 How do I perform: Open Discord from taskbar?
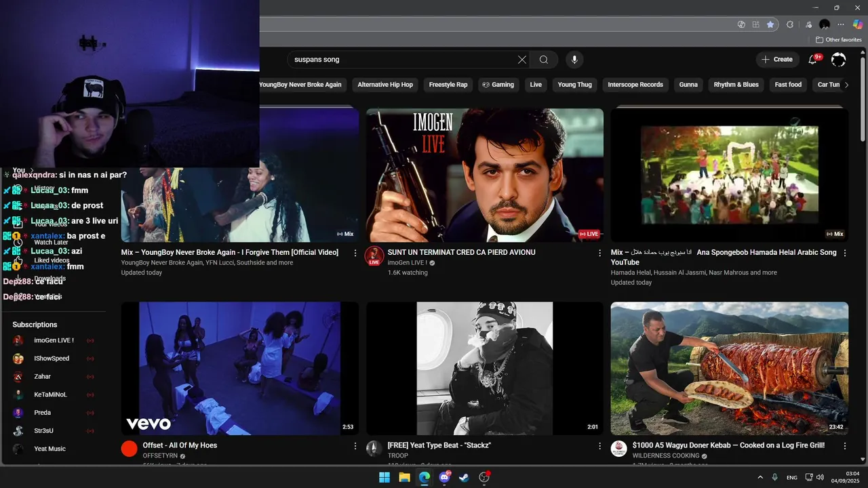[x=444, y=477]
